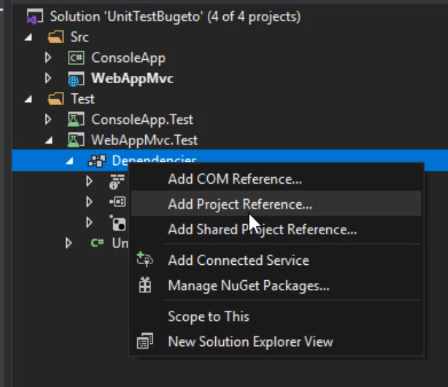Expand the WebAppMvc project node
This screenshot has height=387, width=448.
(x=48, y=78)
